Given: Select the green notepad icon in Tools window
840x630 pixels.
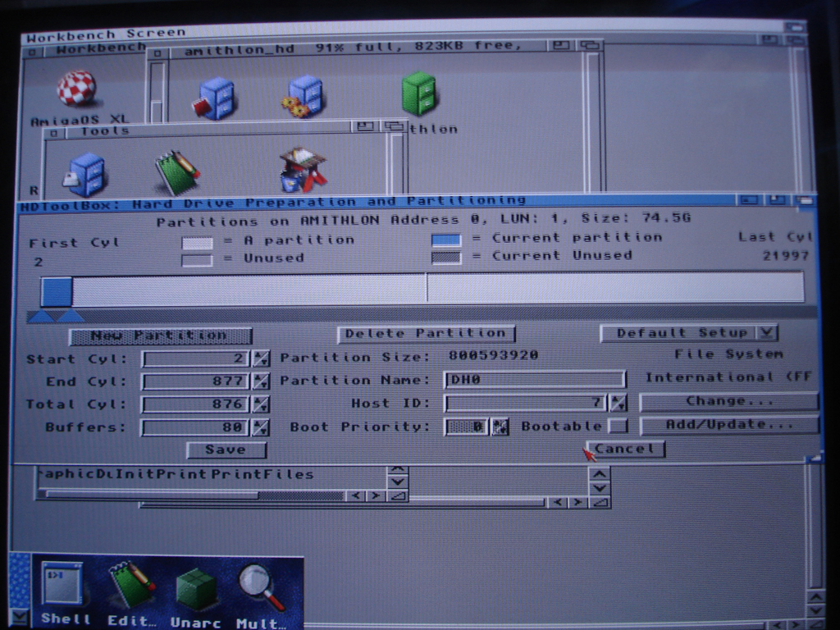Looking at the screenshot, I should [177, 172].
